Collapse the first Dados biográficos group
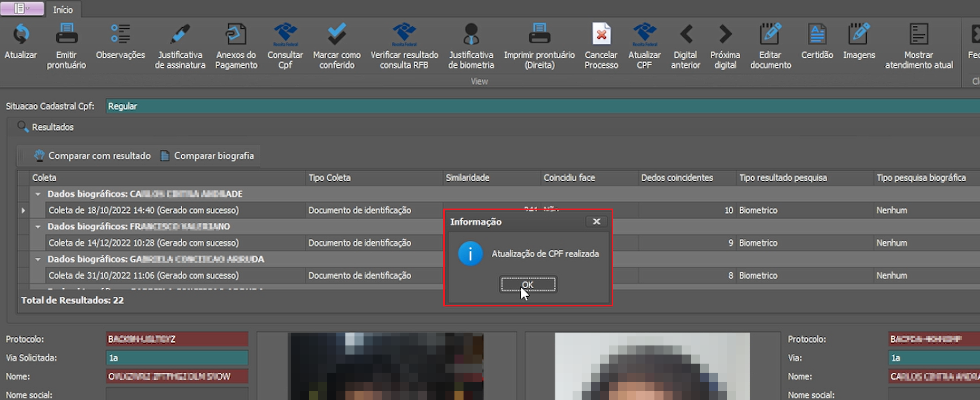This screenshot has height=400, width=980. (x=38, y=194)
